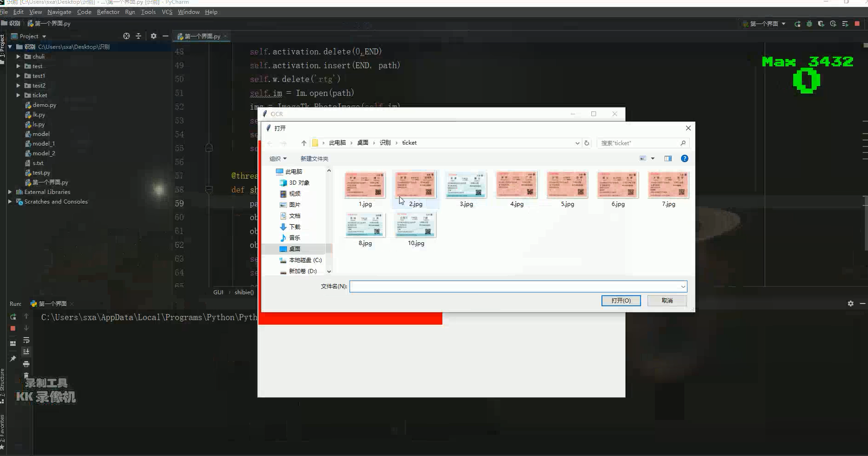Click the Rerun icon in top toolbar
868x456 pixels.
click(797, 24)
